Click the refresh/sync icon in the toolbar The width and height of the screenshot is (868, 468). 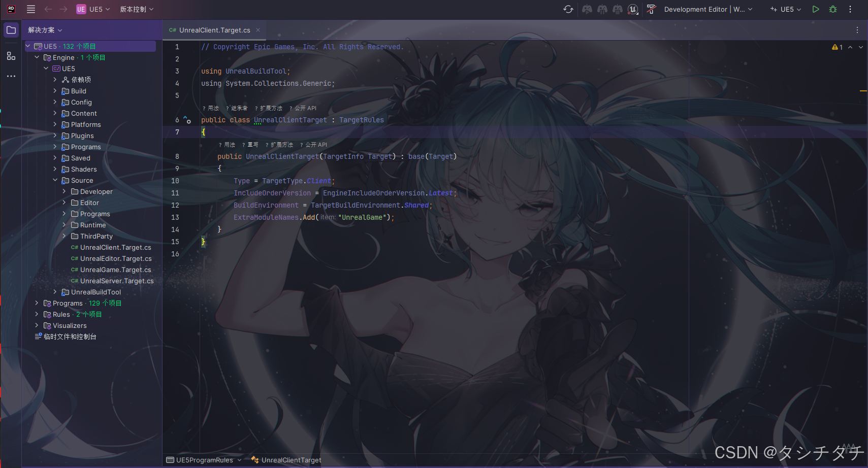tap(568, 9)
